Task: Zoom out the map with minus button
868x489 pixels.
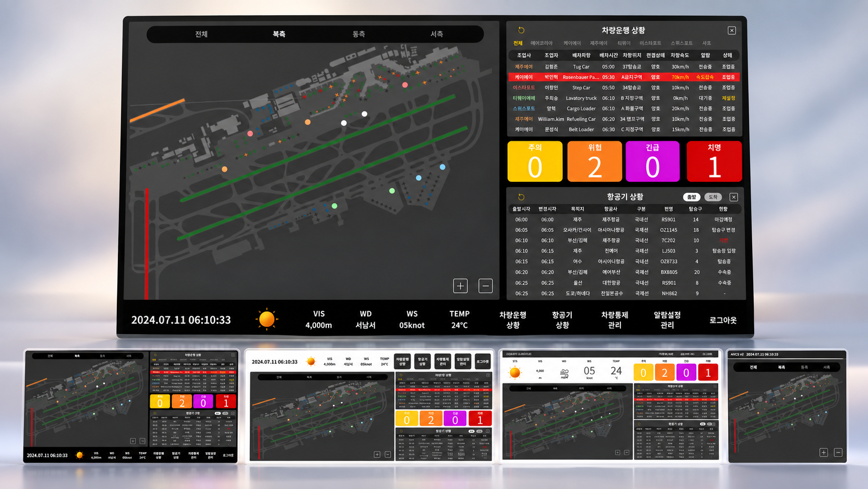Action: coord(485,286)
